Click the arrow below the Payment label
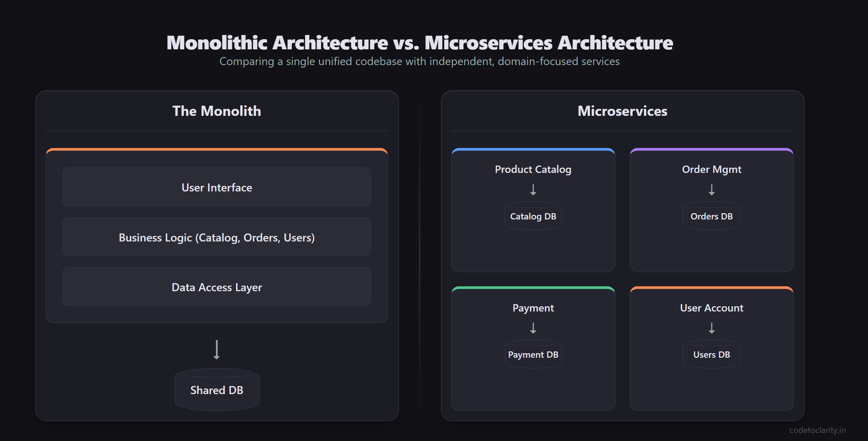This screenshot has width=868, height=441. [533, 328]
